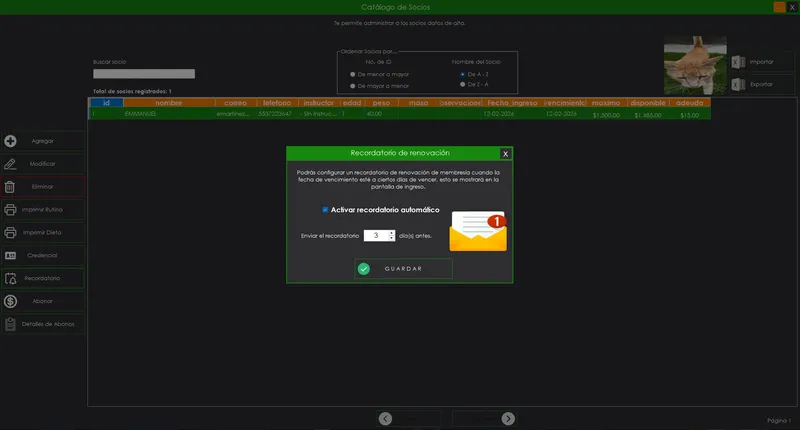Click the Importar Excel icon

(x=739, y=62)
